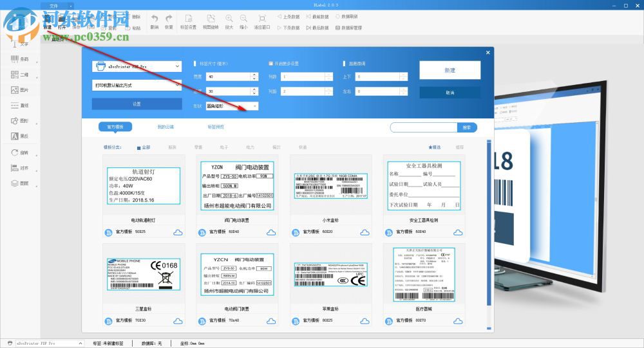
Task: Filter templates by 电力 category
Action: (250, 147)
